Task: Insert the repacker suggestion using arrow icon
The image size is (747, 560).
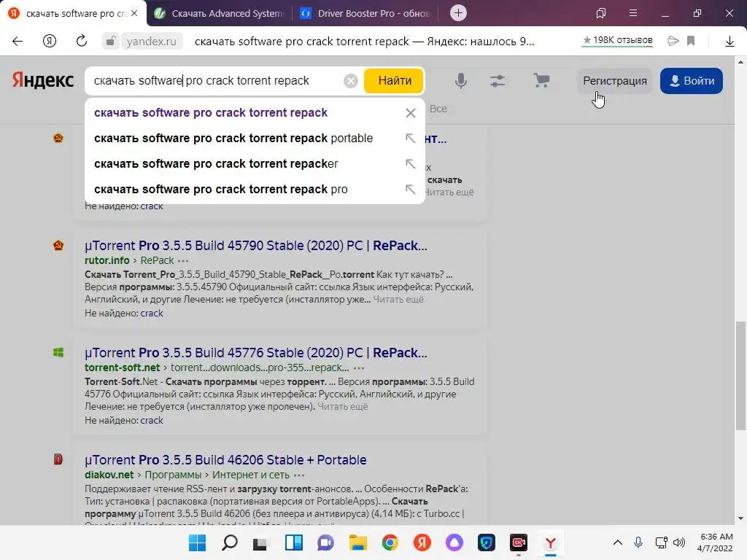Action: pyautogui.click(x=410, y=164)
